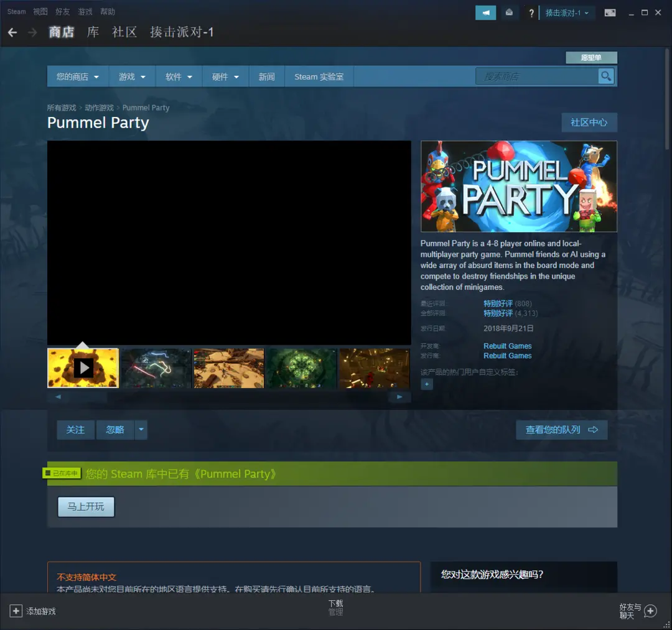
Task: Open the notifications bell icon
Action: click(x=509, y=13)
